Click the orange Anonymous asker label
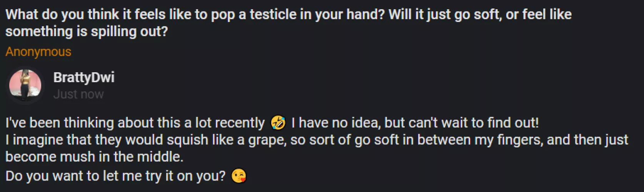Image resolution: width=644 pixels, height=192 pixels. point(38,51)
